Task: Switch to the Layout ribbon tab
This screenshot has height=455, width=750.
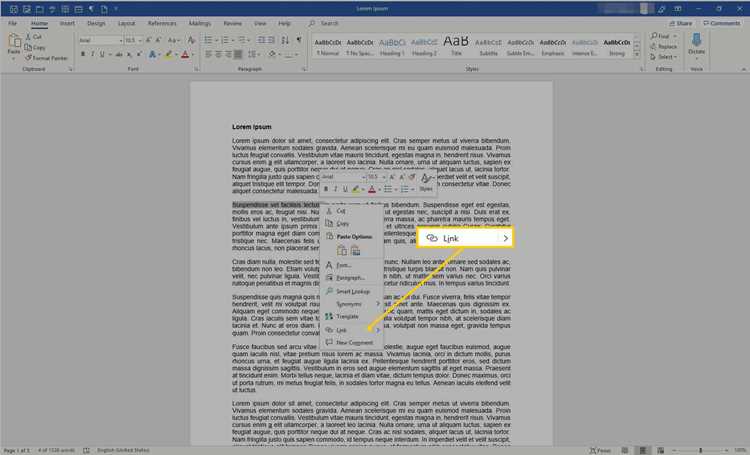Action: point(126,23)
